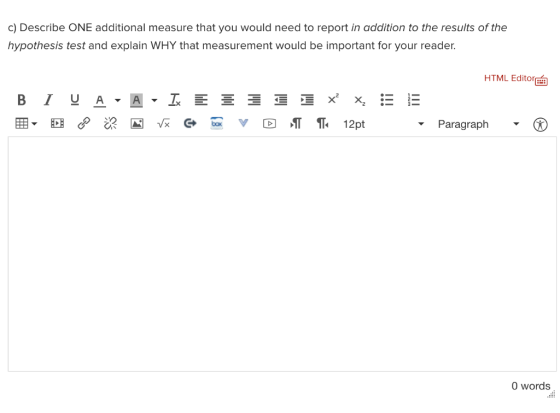Click the '0 words' counter

(531, 386)
